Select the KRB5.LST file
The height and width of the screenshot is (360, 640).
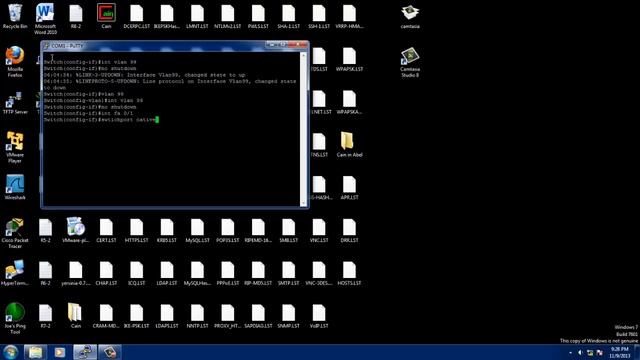tap(167, 230)
